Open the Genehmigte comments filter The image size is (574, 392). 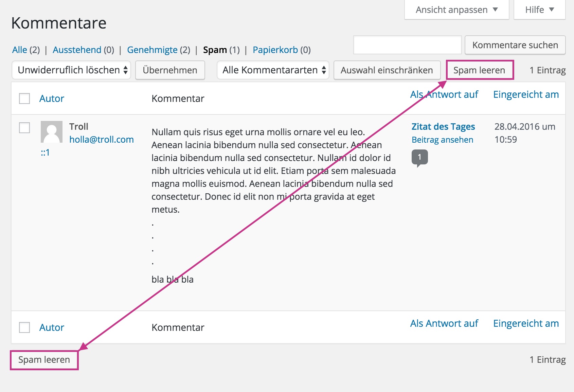click(152, 50)
